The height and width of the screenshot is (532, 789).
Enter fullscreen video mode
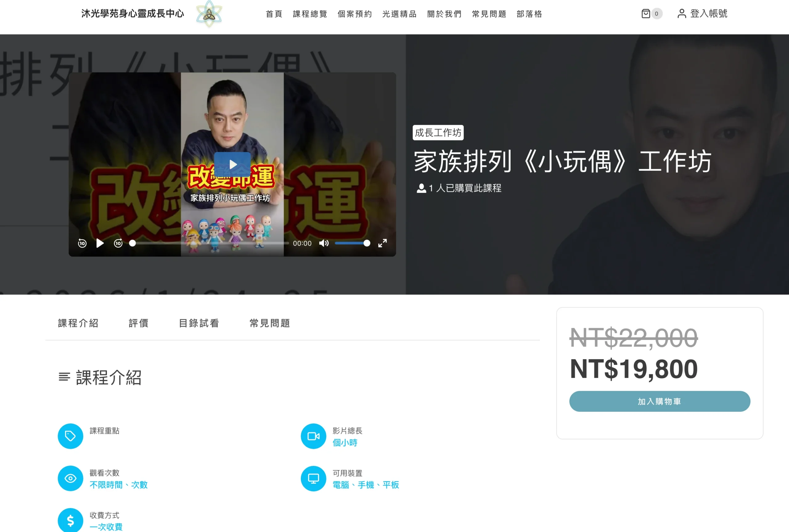pyautogui.click(x=382, y=243)
